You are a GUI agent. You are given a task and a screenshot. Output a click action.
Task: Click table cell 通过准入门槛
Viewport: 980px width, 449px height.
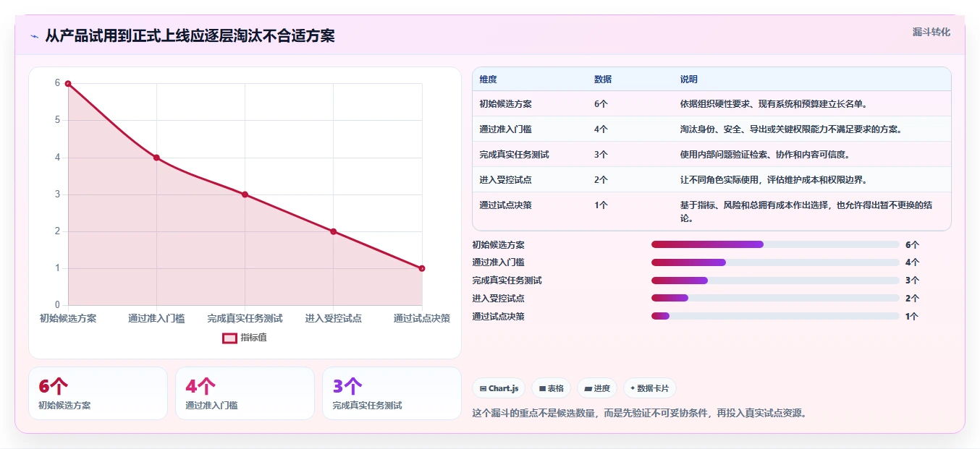pyautogui.click(x=505, y=129)
